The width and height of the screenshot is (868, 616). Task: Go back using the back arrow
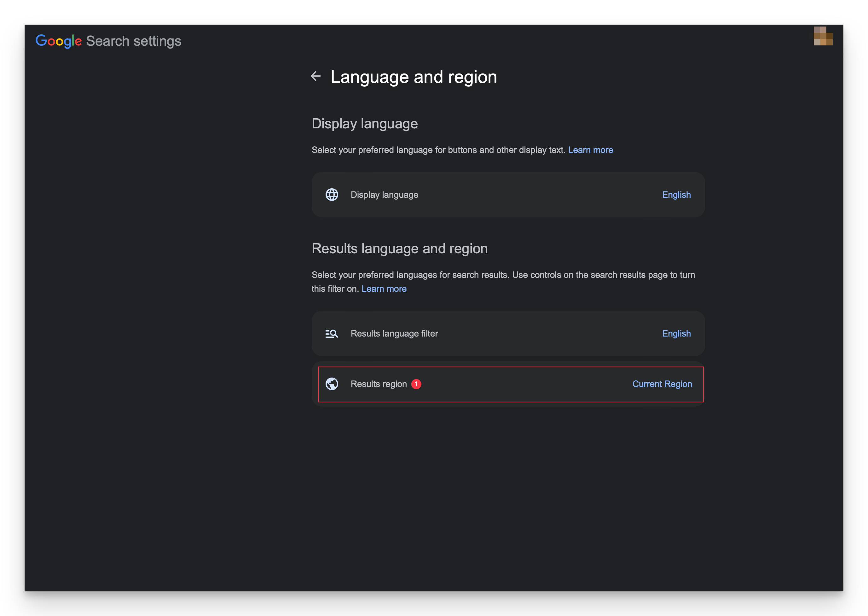[316, 77]
